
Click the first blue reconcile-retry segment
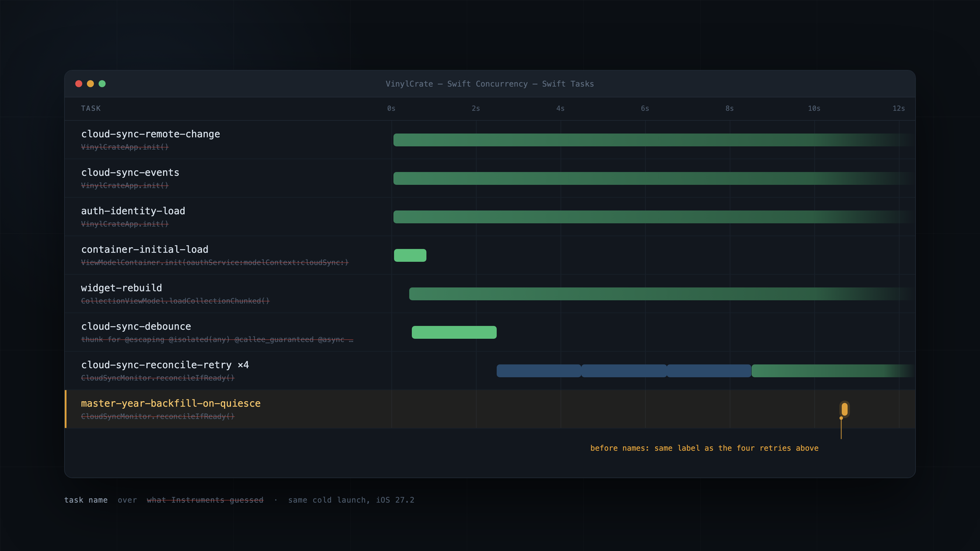click(x=538, y=371)
